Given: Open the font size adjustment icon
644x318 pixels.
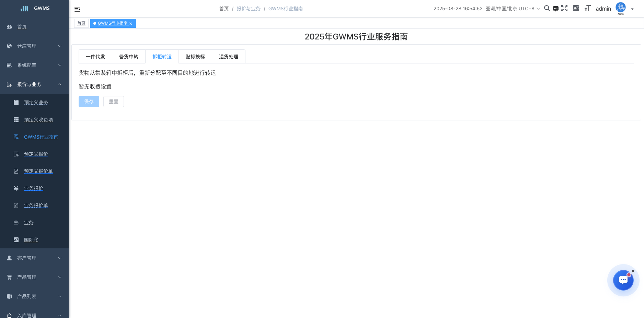Looking at the screenshot, I should (587, 9).
